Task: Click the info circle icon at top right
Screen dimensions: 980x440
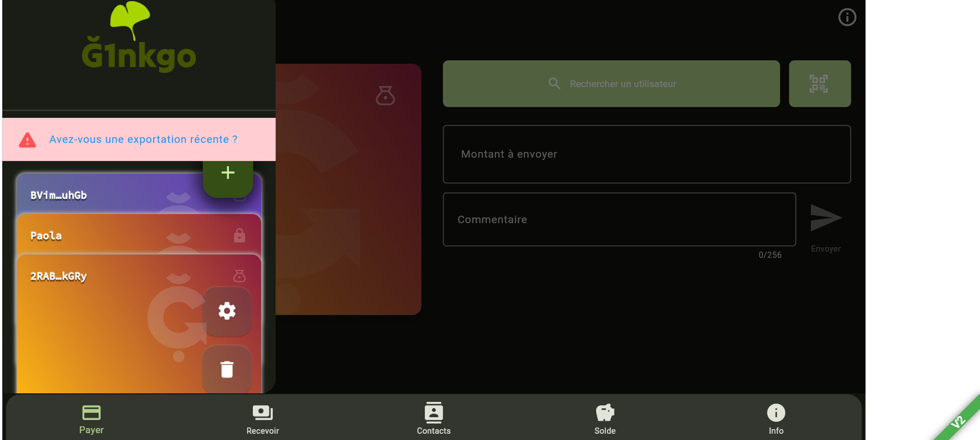Action: click(847, 18)
